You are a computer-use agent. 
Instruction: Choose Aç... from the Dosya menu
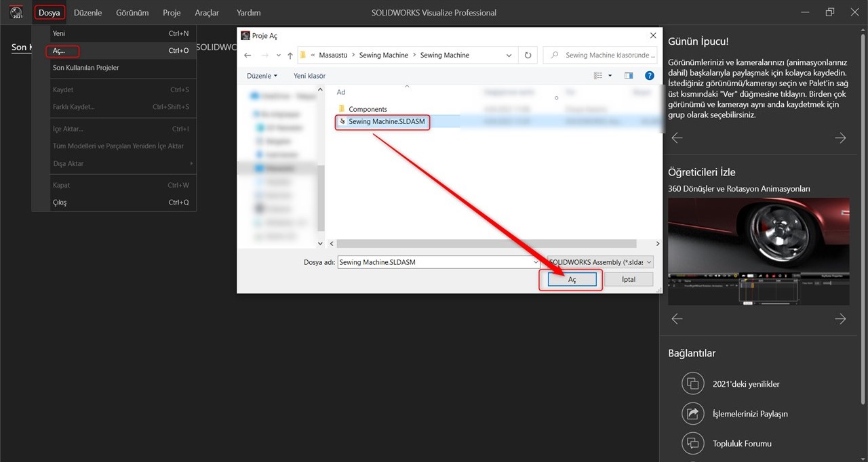point(114,51)
